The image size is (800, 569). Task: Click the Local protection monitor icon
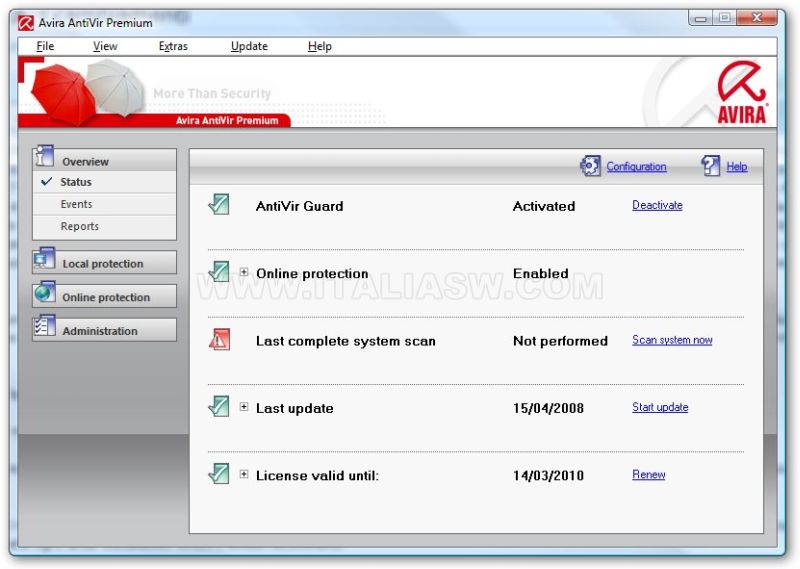(44, 259)
